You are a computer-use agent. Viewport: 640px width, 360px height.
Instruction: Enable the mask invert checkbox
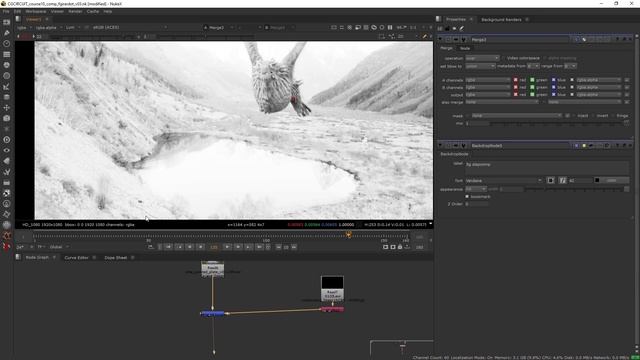(593, 116)
